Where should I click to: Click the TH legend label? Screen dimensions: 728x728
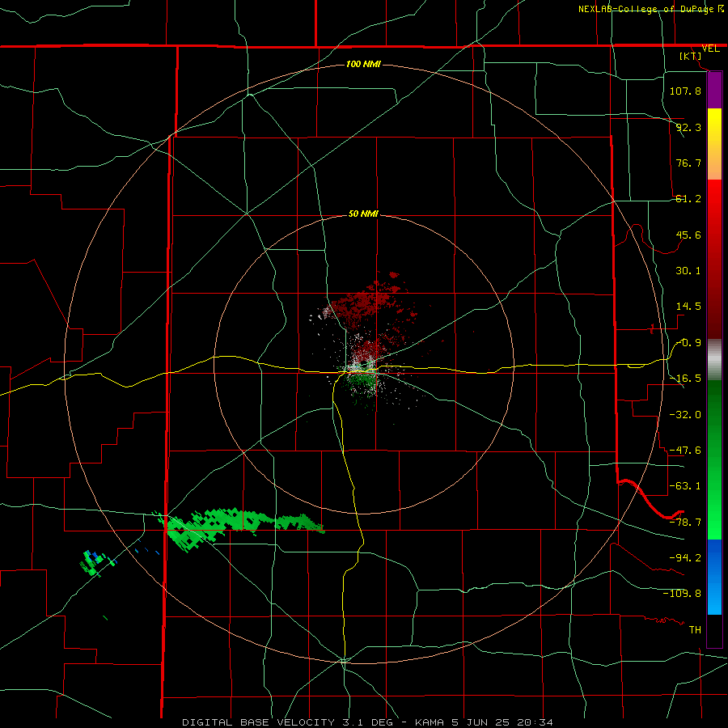click(695, 629)
